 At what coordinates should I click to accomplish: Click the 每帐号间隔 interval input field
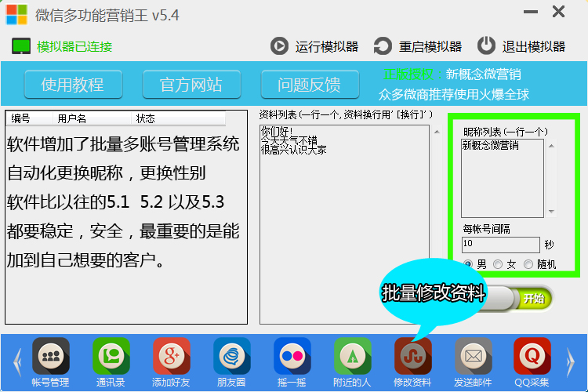click(x=500, y=245)
